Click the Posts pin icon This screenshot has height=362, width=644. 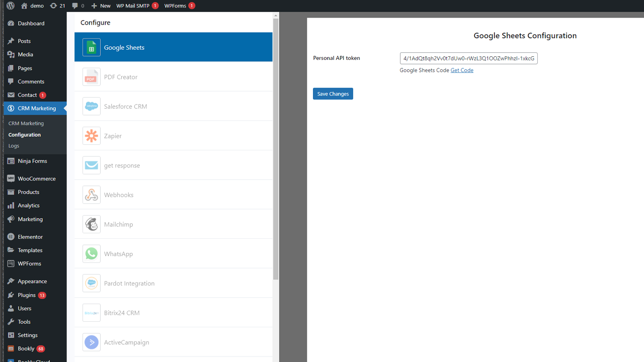pyautogui.click(x=11, y=41)
